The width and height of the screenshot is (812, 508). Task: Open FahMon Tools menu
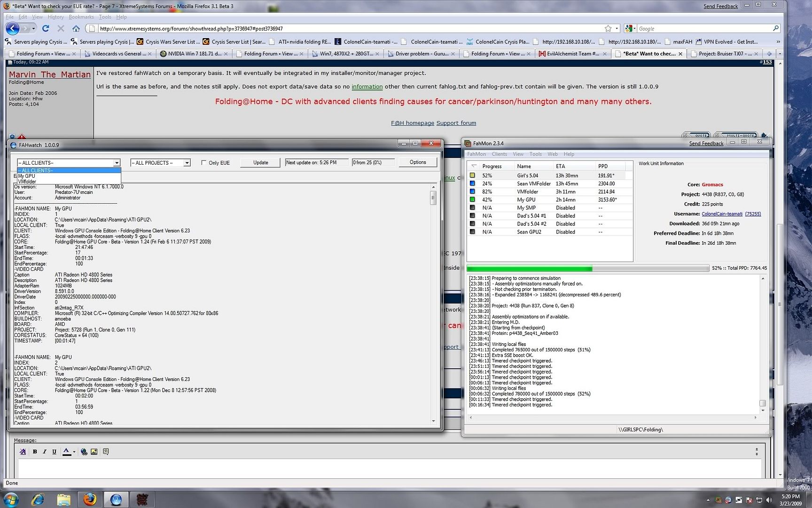[535, 154]
